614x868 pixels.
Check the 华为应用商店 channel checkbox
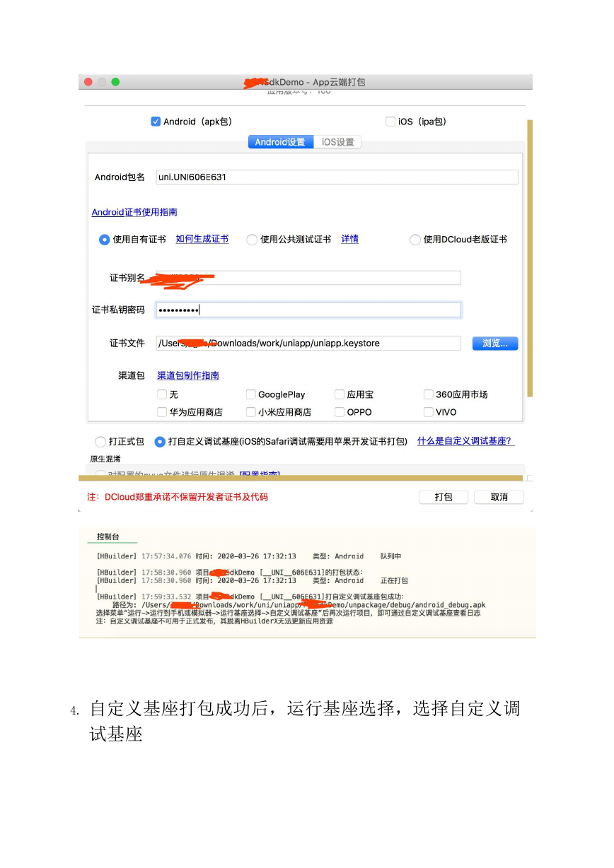click(162, 412)
